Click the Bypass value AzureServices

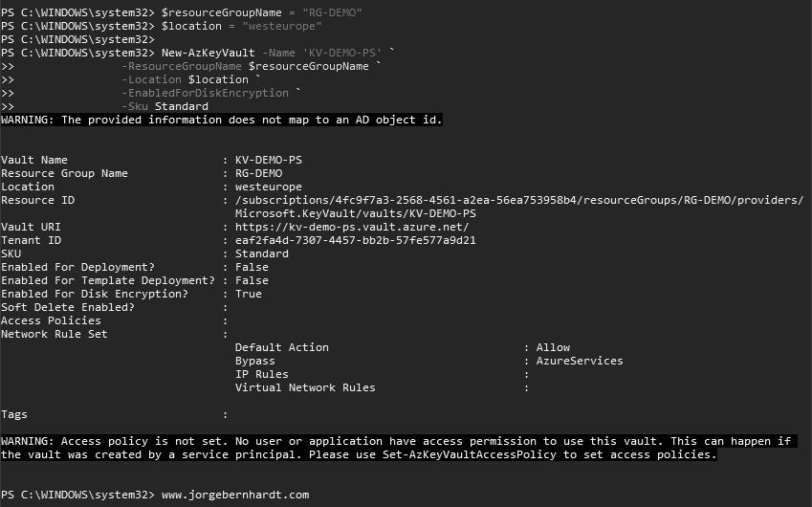click(x=580, y=361)
